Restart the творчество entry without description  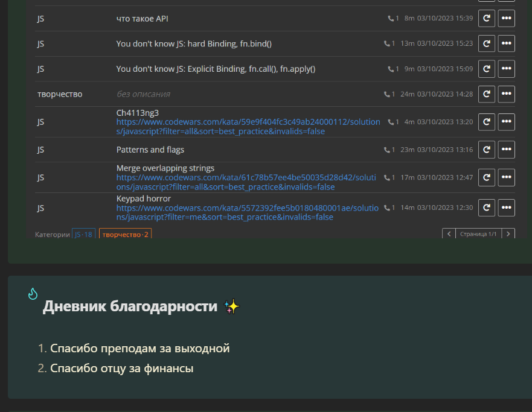coord(487,94)
